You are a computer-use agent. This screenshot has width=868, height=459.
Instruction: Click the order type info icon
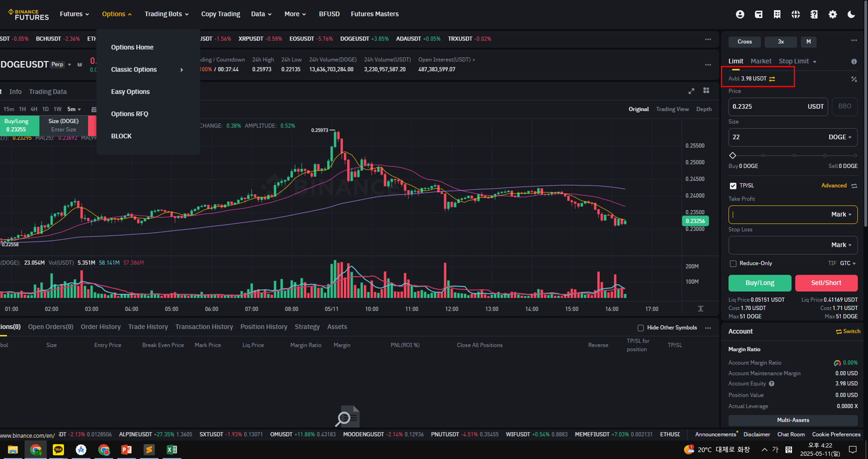(x=854, y=62)
